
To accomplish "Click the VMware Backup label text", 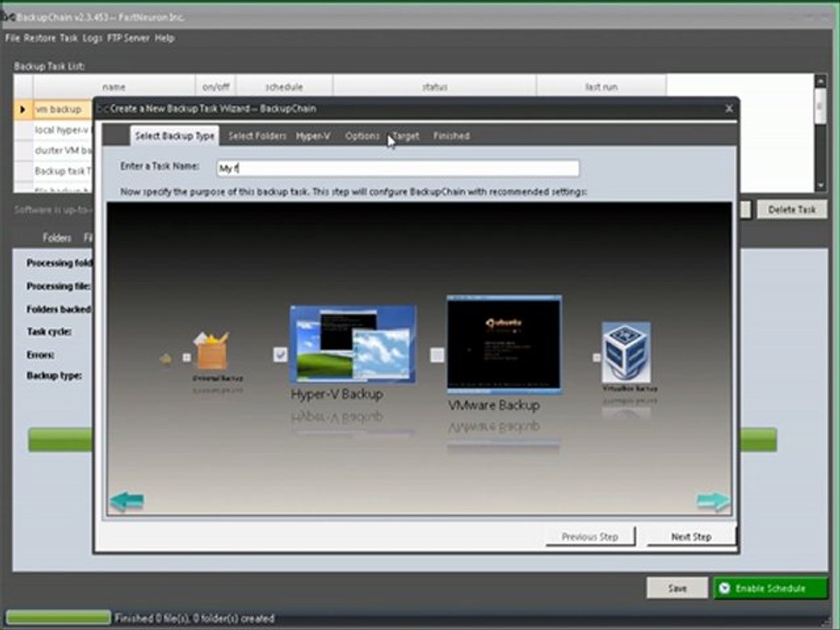I will pos(493,405).
